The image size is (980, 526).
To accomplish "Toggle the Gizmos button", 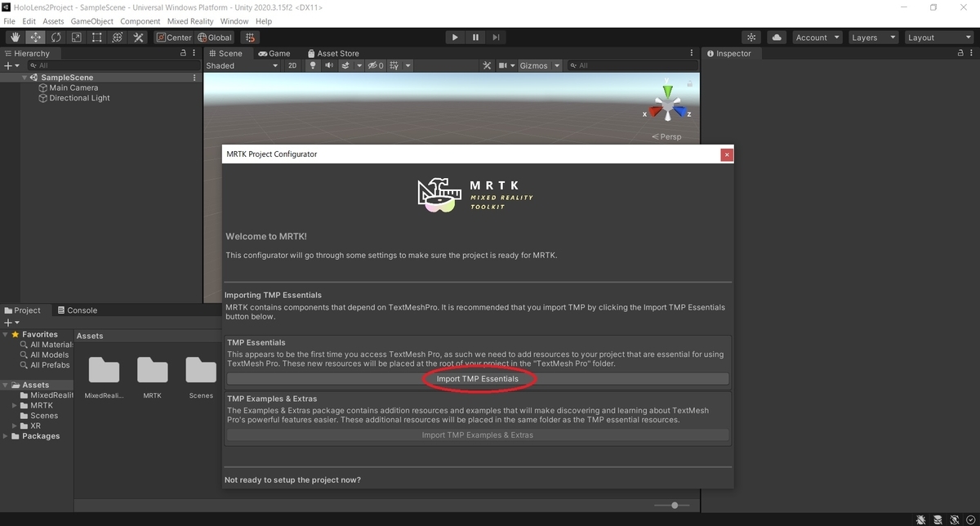I will tap(533, 65).
